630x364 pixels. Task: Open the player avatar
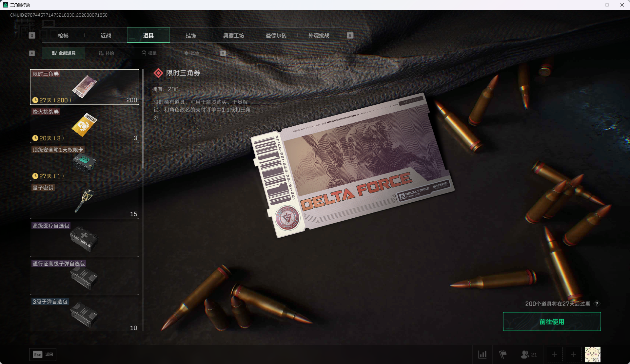click(593, 355)
